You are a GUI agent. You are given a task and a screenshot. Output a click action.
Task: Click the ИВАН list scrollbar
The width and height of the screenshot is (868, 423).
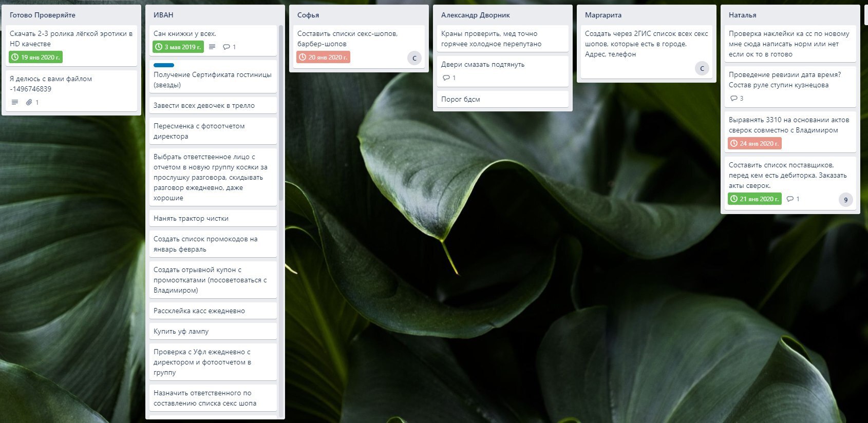pos(281,113)
